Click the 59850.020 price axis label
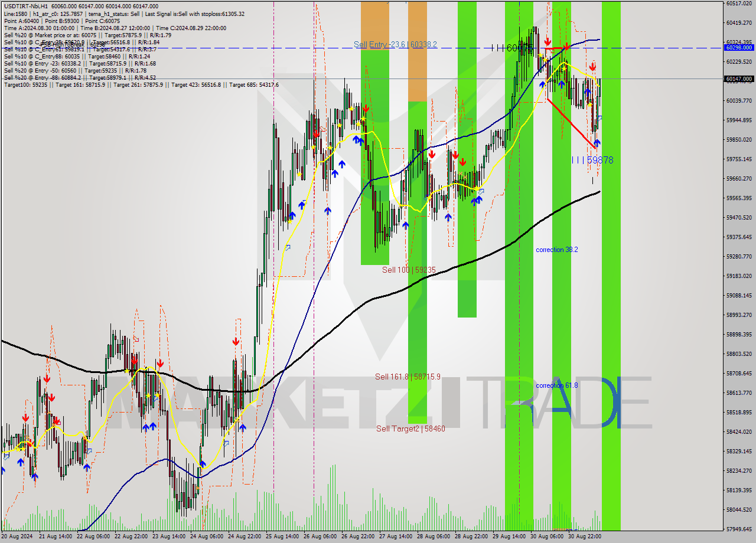This screenshot has width=756, height=543. (738, 139)
